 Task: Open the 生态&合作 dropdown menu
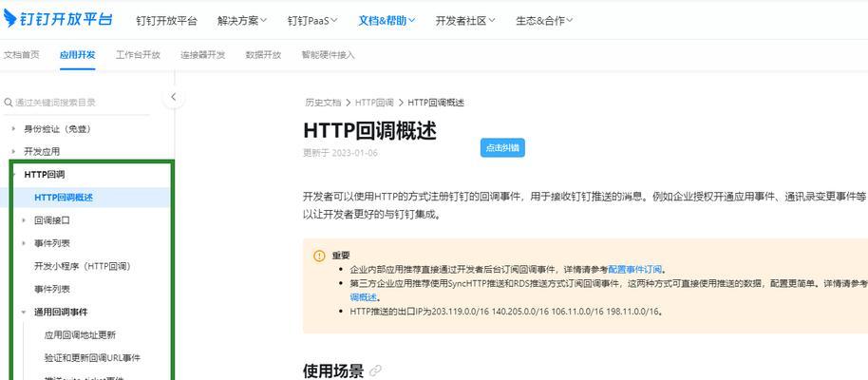544,21
